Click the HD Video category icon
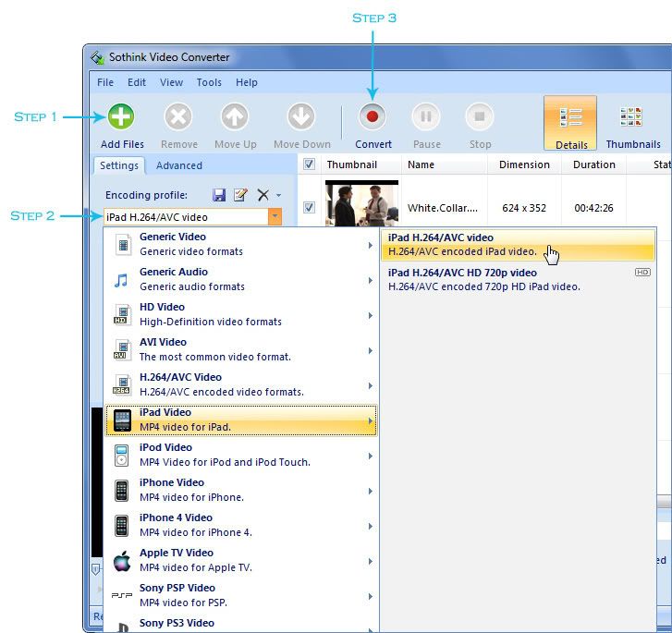 point(123,315)
